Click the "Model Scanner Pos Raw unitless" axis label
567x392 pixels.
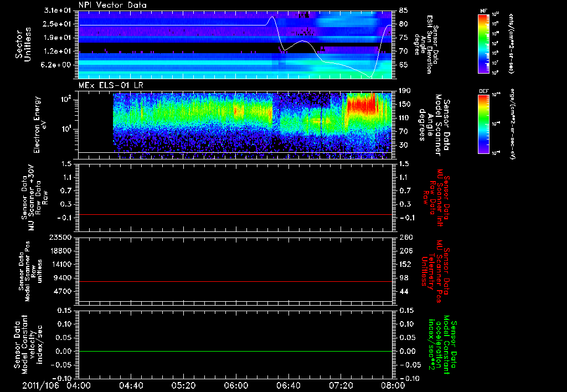[x=30, y=271]
